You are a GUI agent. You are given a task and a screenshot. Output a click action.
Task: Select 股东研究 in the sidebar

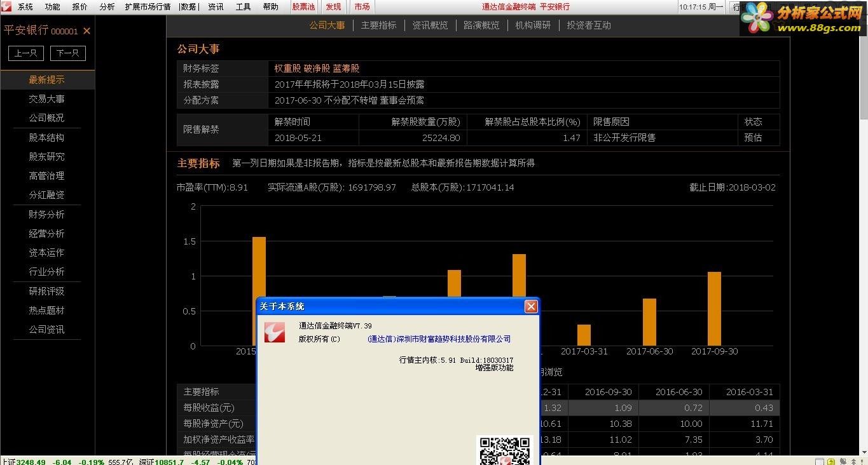(x=46, y=157)
